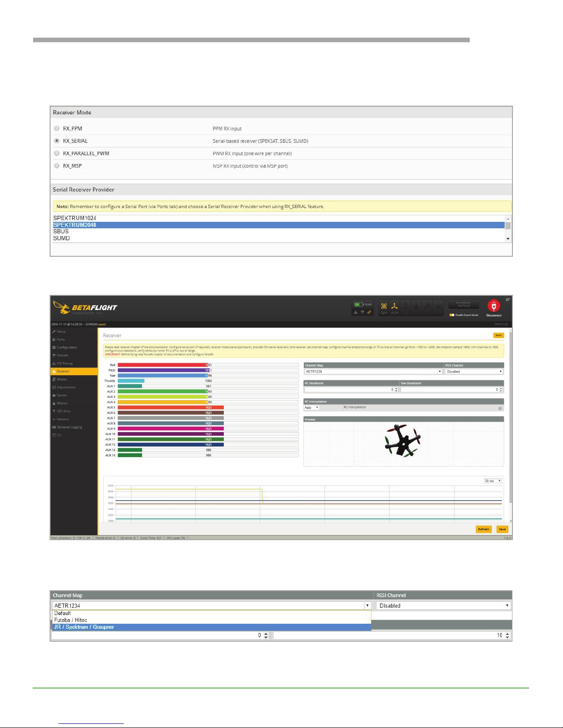Open the settings gear icon top-right
The image size is (563, 728).
pos(508,299)
